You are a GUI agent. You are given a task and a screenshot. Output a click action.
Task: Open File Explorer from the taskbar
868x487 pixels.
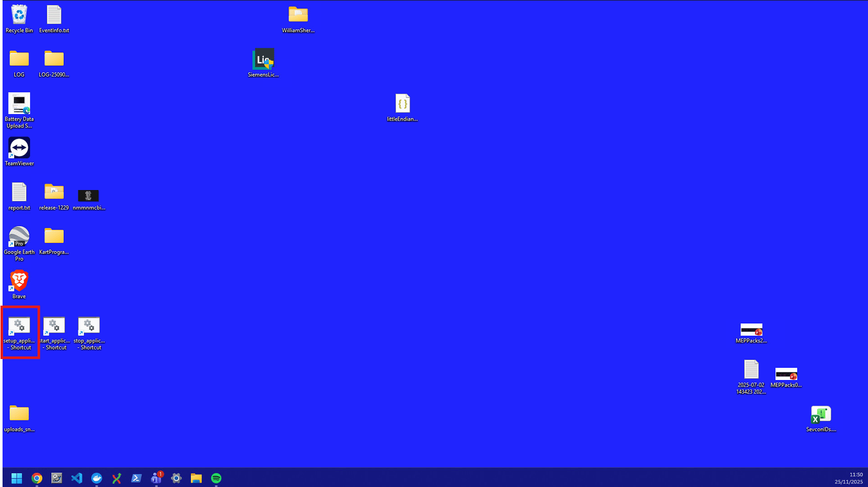point(196,478)
